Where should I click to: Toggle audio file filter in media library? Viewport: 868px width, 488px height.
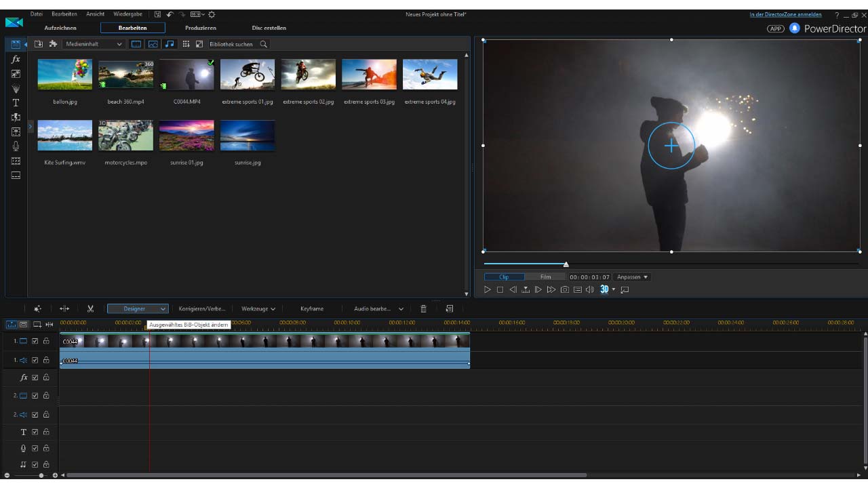coord(169,44)
